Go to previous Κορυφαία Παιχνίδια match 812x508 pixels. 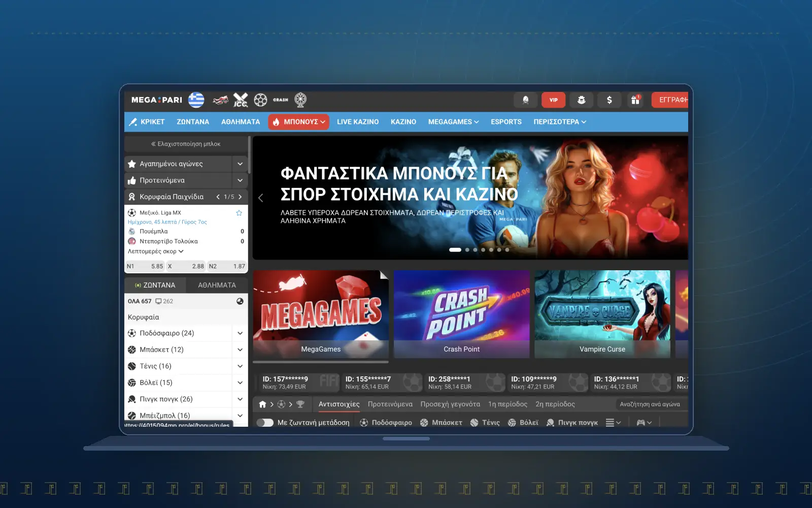pyautogui.click(x=218, y=197)
